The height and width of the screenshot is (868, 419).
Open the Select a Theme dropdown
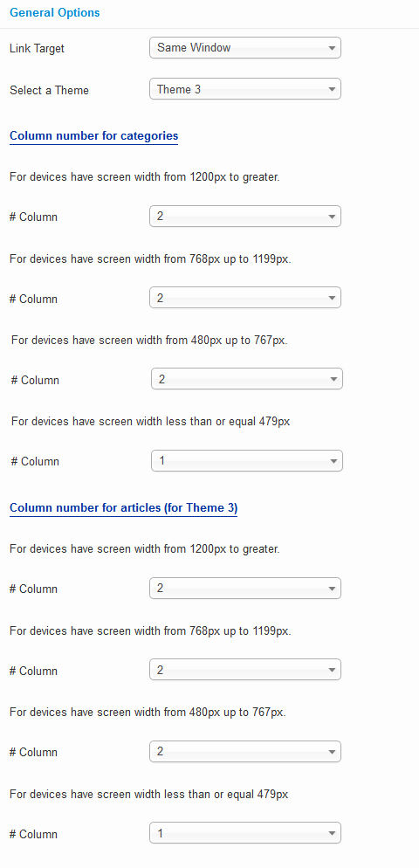(245, 89)
